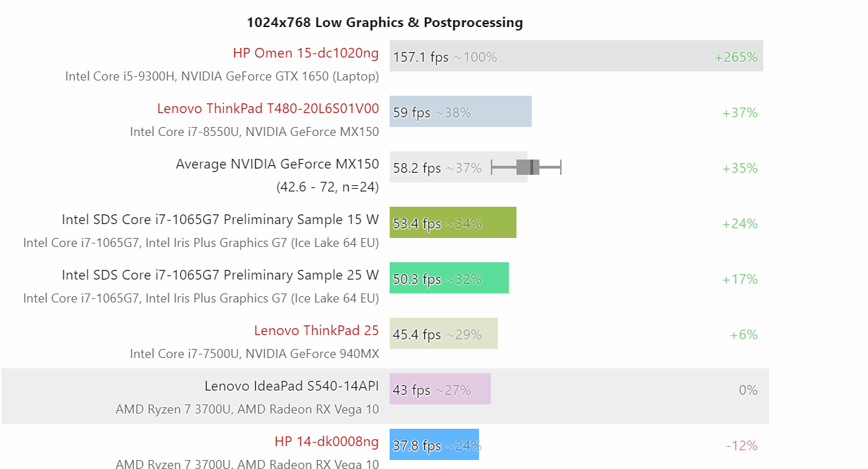
Task: Click the MX150 box plot range indicator
Action: (526, 167)
